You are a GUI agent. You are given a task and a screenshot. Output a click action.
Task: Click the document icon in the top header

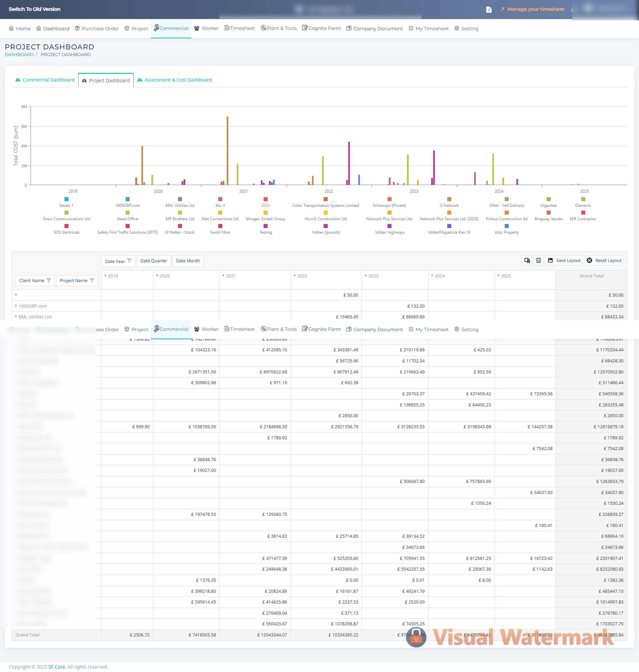pos(489,9)
